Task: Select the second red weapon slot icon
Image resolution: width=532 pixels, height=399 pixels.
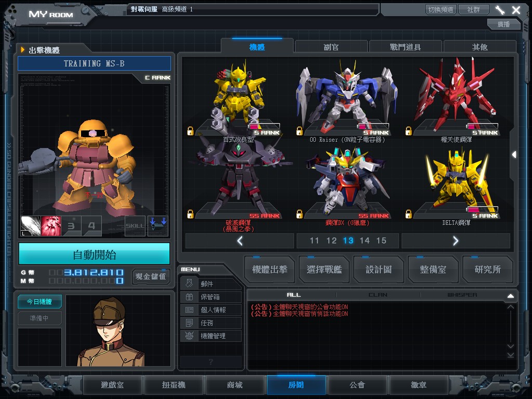Action: [x=51, y=226]
